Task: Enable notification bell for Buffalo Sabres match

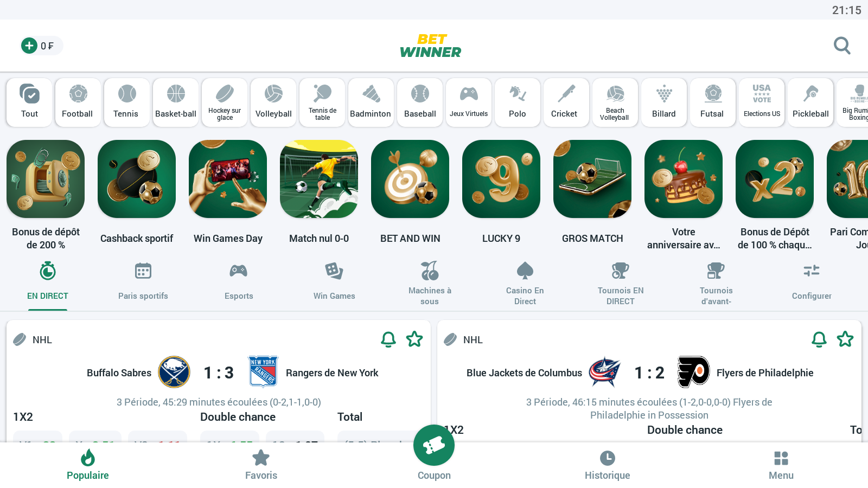Action: click(x=388, y=339)
